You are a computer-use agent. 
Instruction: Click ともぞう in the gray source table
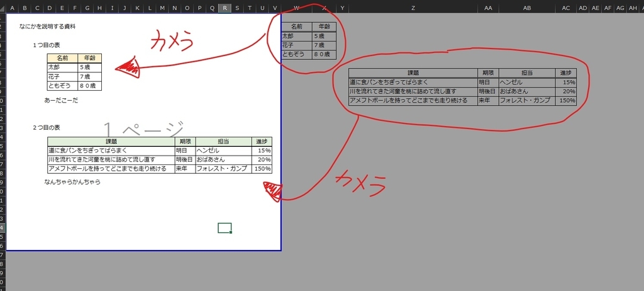[297, 54]
